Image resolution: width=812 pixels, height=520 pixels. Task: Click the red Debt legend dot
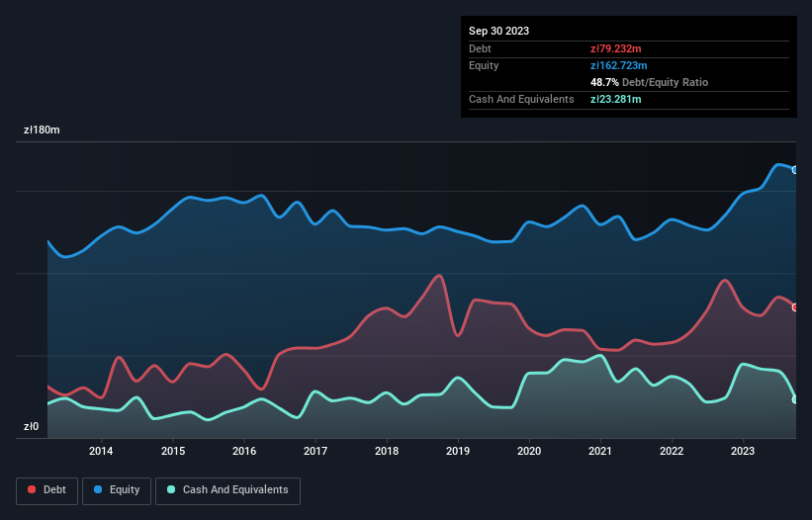[32, 489]
